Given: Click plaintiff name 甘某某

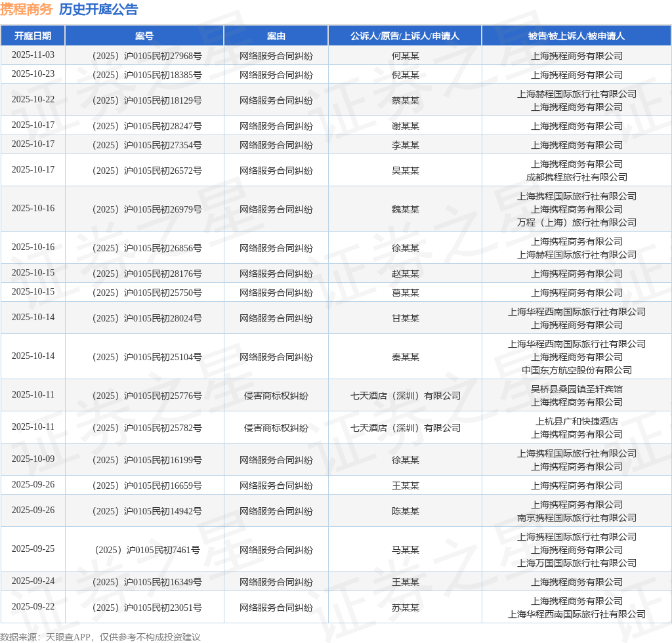Looking at the screenshot, I should tap(405, 318).
